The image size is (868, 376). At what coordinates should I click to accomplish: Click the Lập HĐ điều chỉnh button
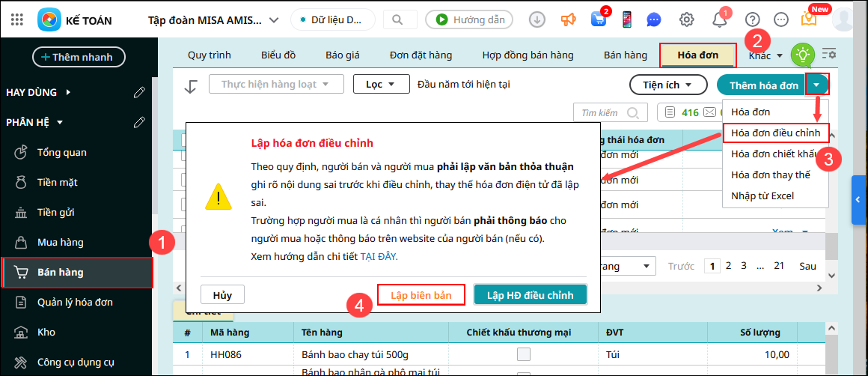[530, 295]
